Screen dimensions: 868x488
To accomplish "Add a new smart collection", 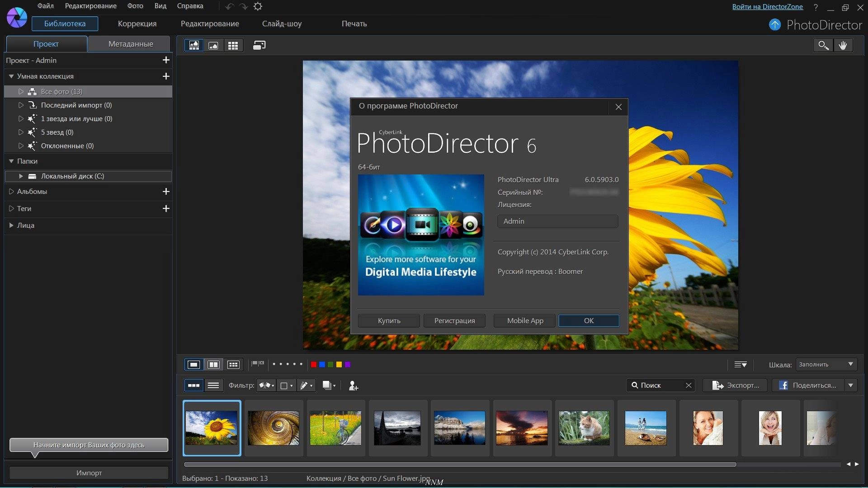I will click(x=166, y=76).
